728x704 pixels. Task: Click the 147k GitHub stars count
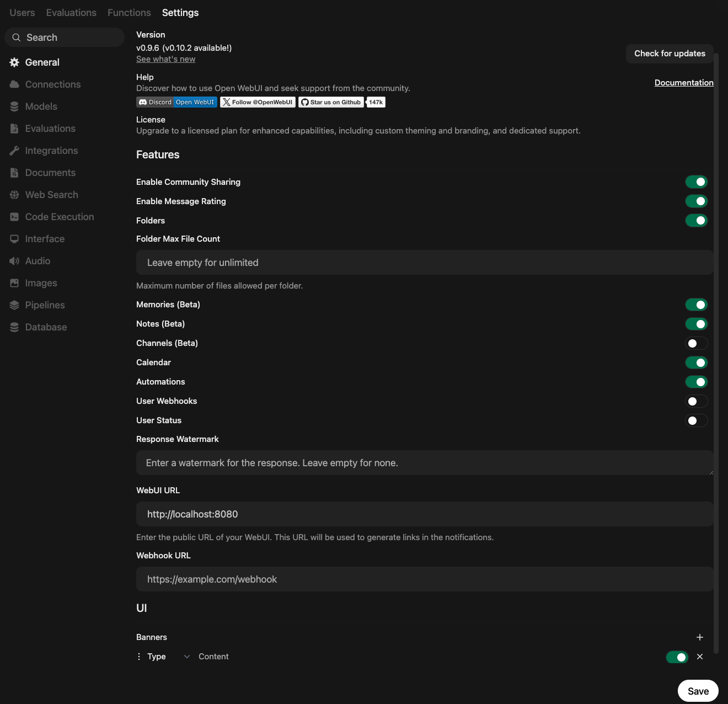[x=376, y=102]
